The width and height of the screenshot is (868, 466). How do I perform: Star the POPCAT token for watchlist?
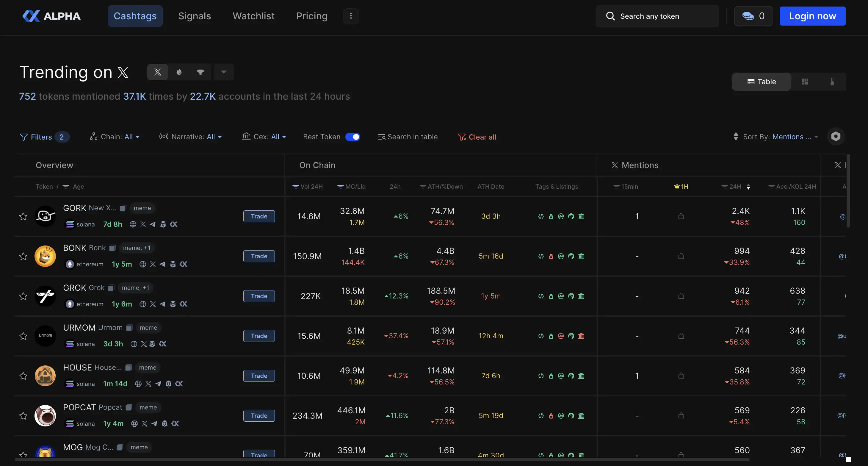click(x=23, y=415)
